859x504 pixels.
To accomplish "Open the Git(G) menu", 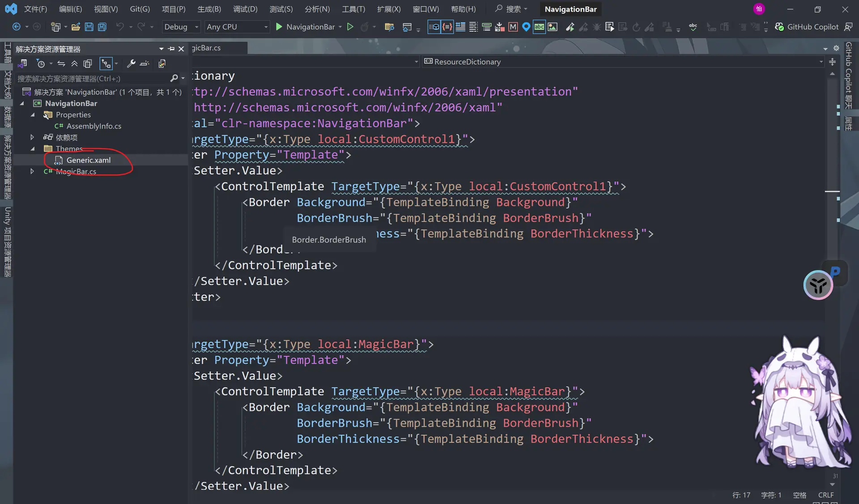I will point(140,9).
